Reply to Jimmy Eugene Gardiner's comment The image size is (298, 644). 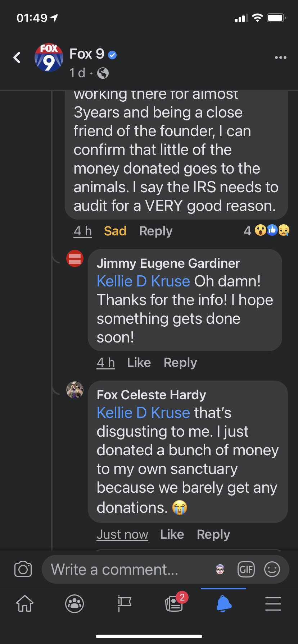coord(180,363)
